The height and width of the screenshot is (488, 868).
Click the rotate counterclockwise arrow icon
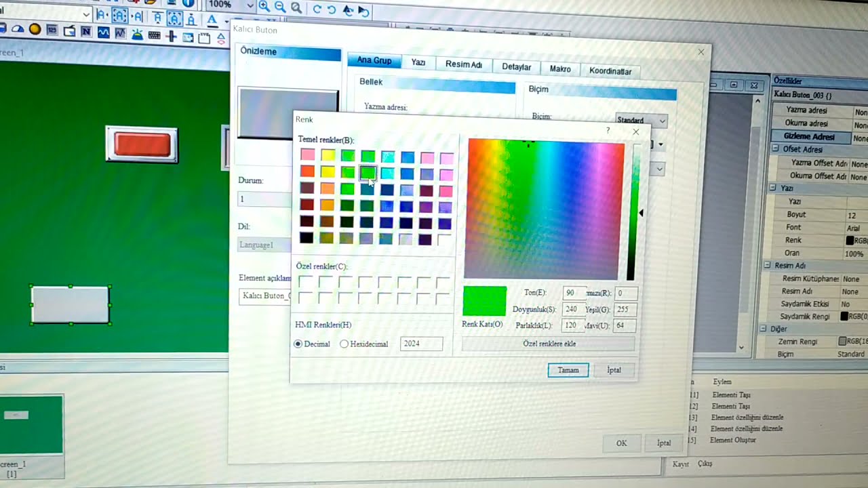tap(332, 9)
